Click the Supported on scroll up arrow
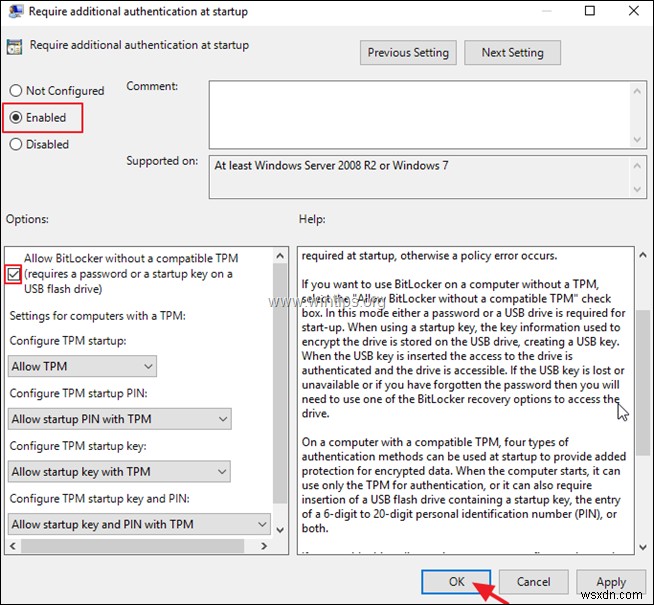The height and width of the screenshot is (605, 654). tap(637, 166)
